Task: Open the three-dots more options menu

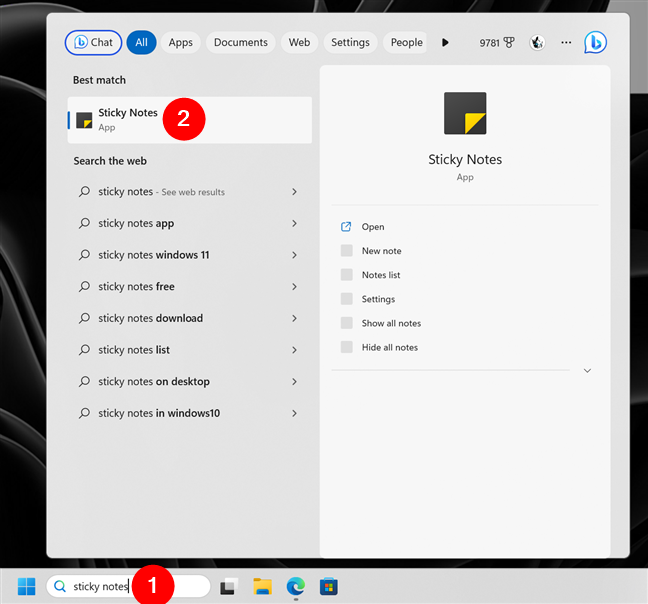Action: (x=566, y=42)
